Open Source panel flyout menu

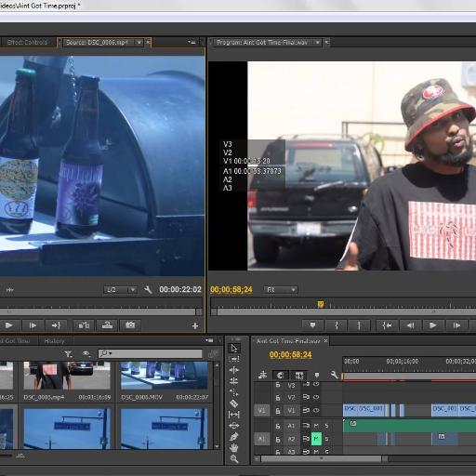click(192, 42)
